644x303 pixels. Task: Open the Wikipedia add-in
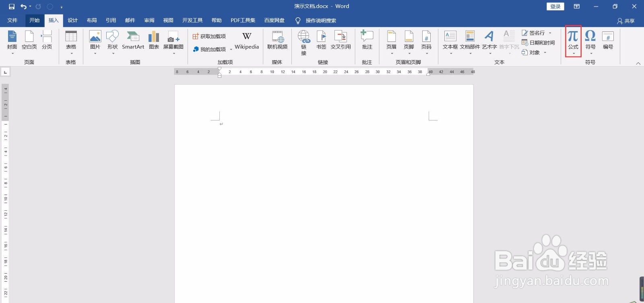point(247,40)
